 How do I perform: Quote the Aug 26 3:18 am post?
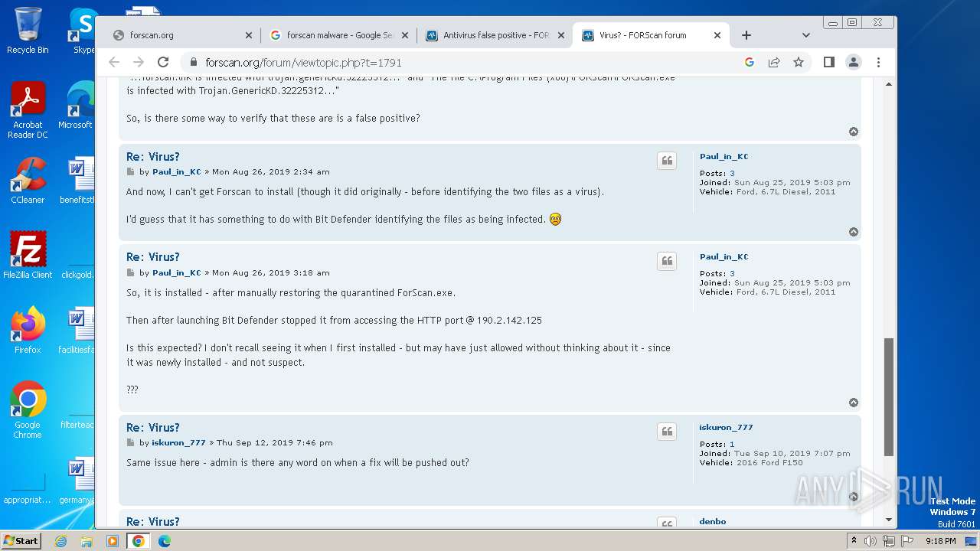(667, 261)
